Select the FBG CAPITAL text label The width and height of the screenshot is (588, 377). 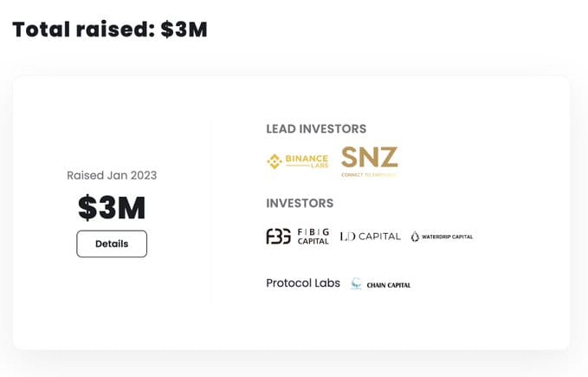313,237
